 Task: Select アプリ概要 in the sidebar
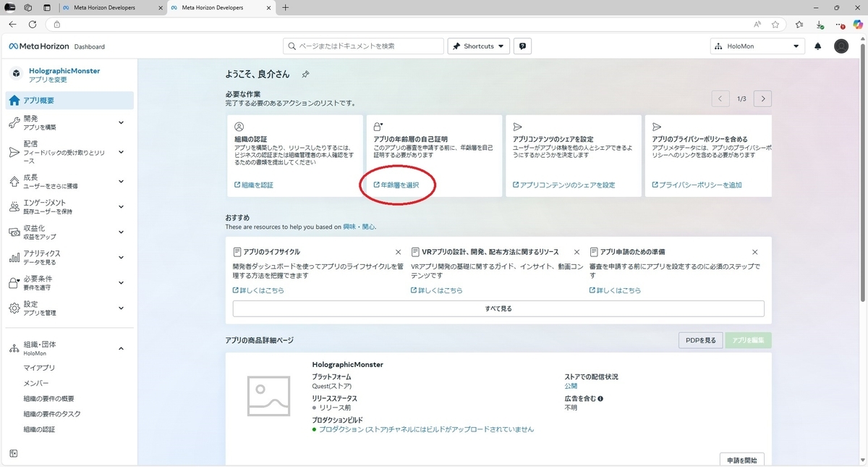(x=69, y=101)
